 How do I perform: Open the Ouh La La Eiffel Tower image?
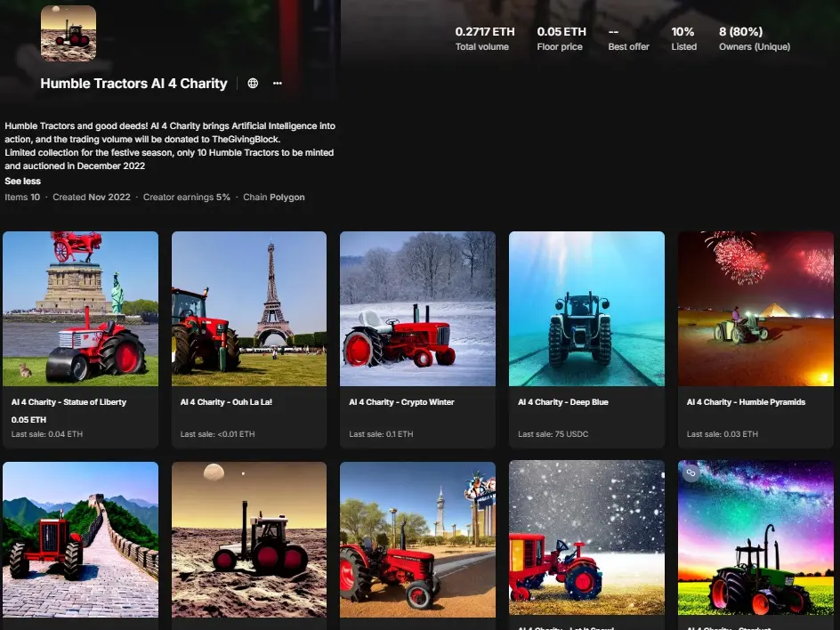pos(249,309)
